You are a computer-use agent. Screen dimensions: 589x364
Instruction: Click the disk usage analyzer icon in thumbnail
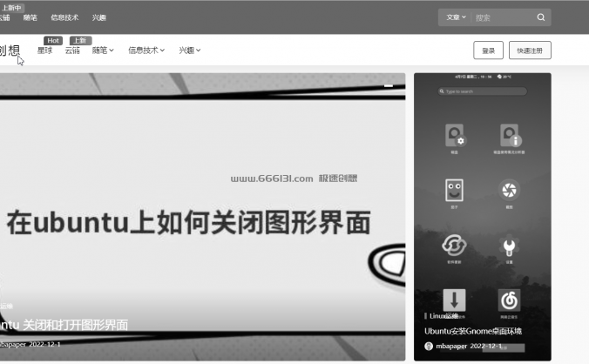click(x=510, y=135)
